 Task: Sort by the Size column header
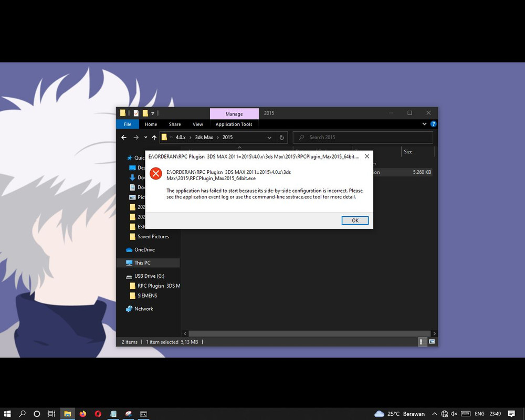click(417, 151)
